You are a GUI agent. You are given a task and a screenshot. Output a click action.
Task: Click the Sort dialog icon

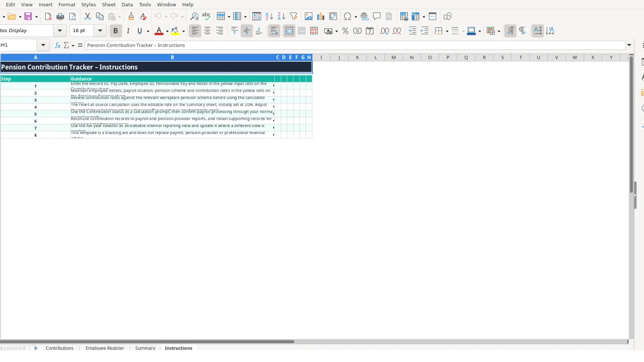tap(257, 17)
